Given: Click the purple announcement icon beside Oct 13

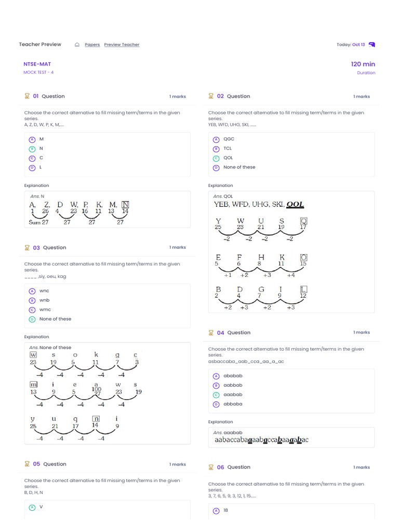Looking at the screenshot, I should tap(371, 45).
